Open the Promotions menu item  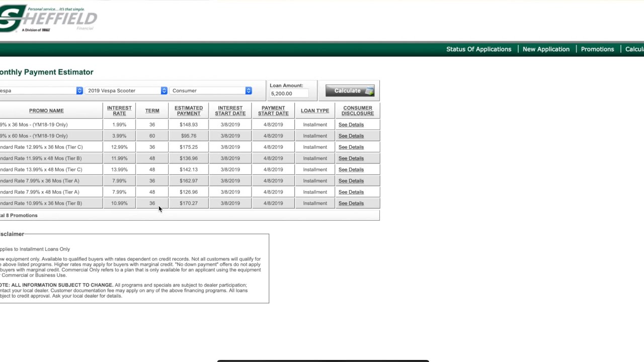click(x=597, y=49)
